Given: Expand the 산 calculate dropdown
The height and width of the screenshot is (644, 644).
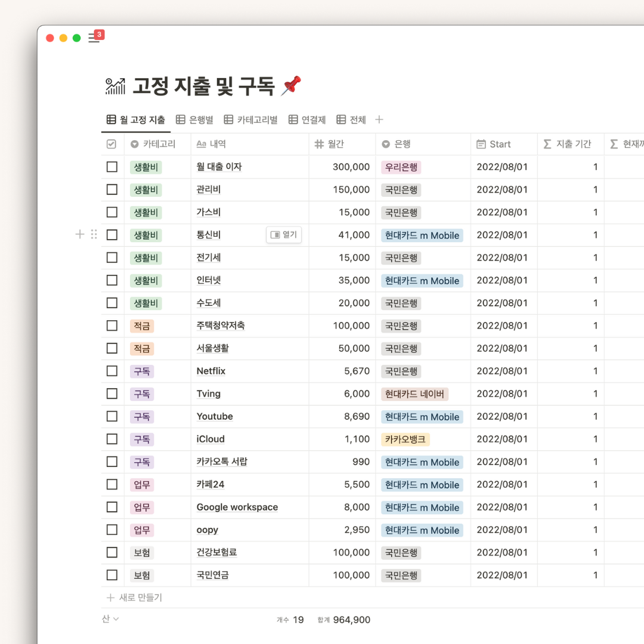Looking at the screenshot, I should (110, 619).
